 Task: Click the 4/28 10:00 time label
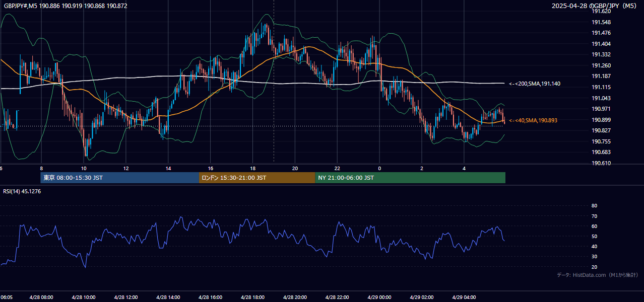pos(84,297)
